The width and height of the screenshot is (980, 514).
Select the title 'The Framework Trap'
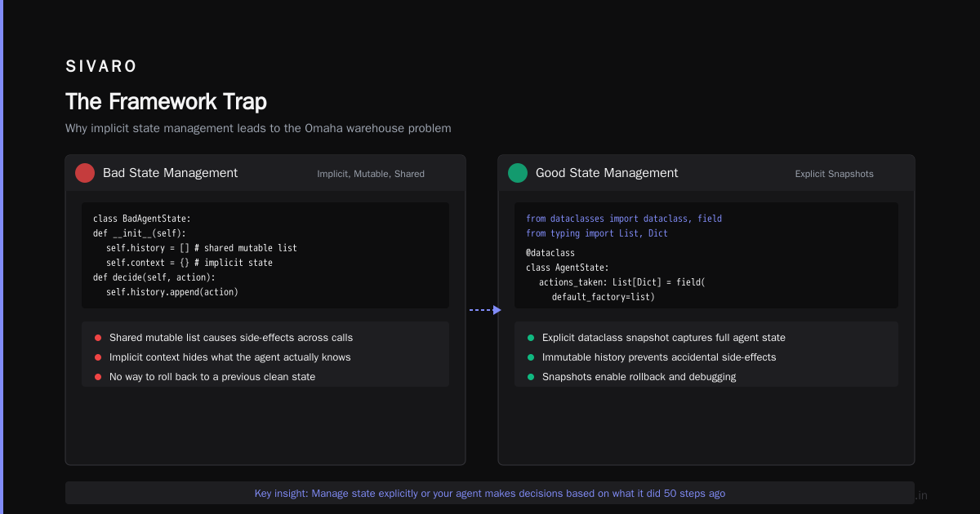(x=166, y=102)
